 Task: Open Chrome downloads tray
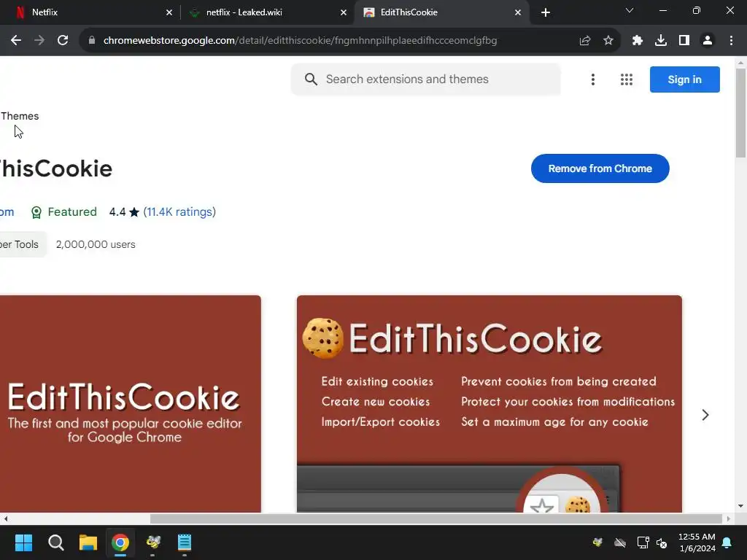click(x=660, y=41)
